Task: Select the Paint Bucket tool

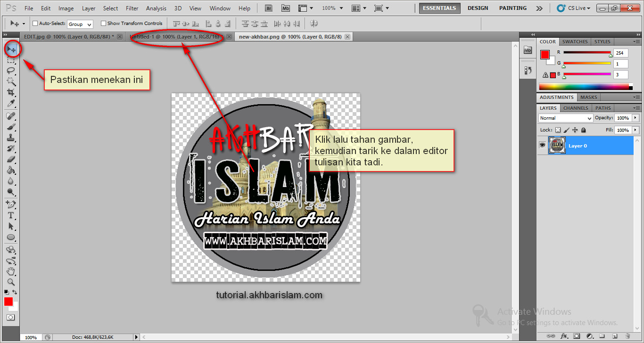Action: point(11,170)
